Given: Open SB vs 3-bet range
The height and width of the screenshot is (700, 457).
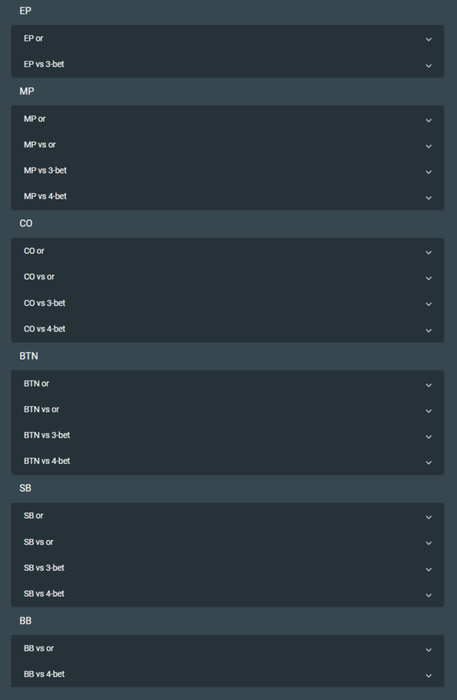Looking at the screenshot, I should tap(227, 568).
